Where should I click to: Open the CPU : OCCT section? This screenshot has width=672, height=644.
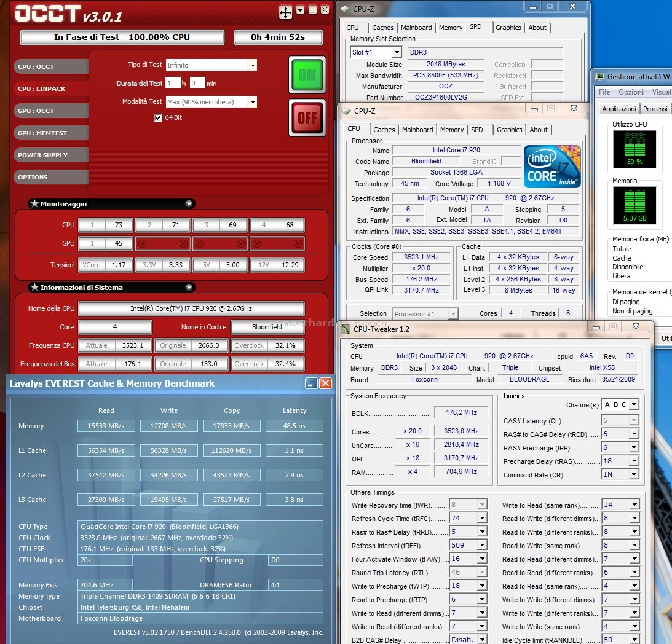[50, 66]
